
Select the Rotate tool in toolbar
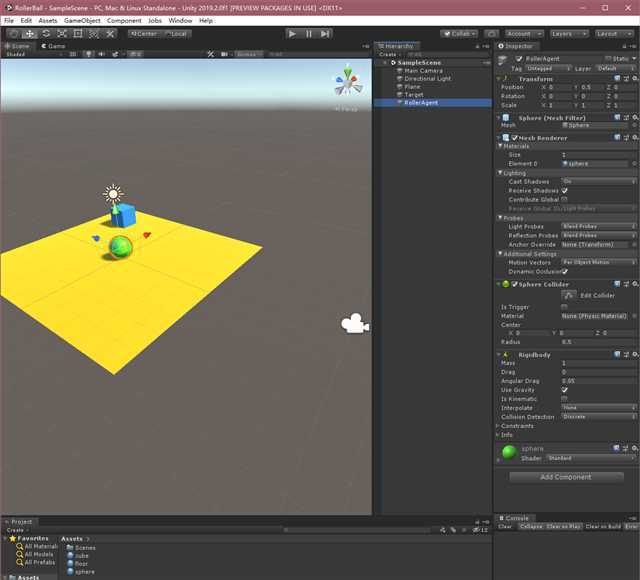(x=46, y=34)
